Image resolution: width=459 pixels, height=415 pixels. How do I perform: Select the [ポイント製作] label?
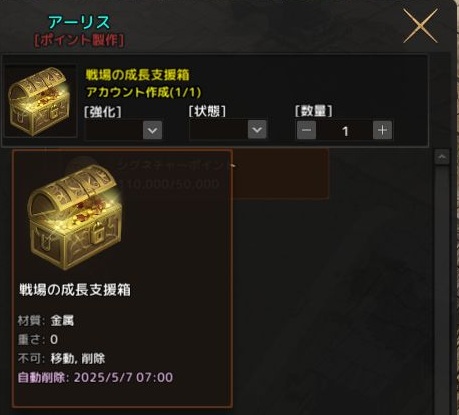click(x=79, y=41)
